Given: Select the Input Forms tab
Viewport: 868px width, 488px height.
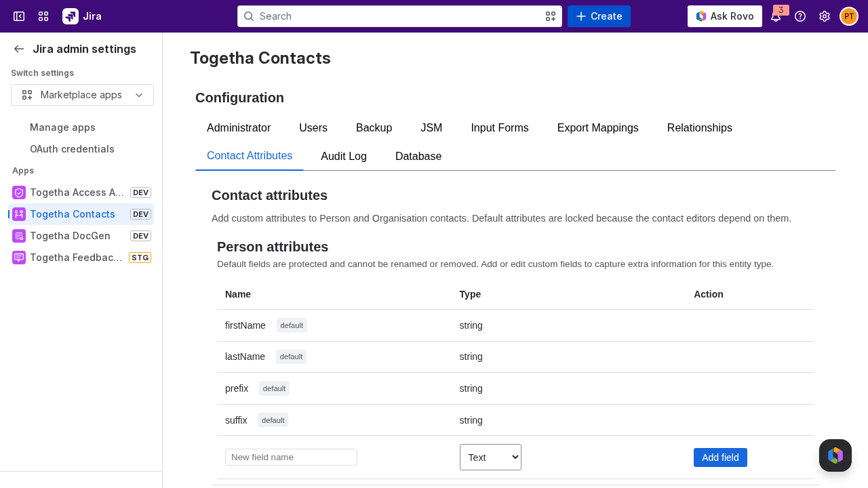Looking at the screenshot, I should click(x=500, y=127).
